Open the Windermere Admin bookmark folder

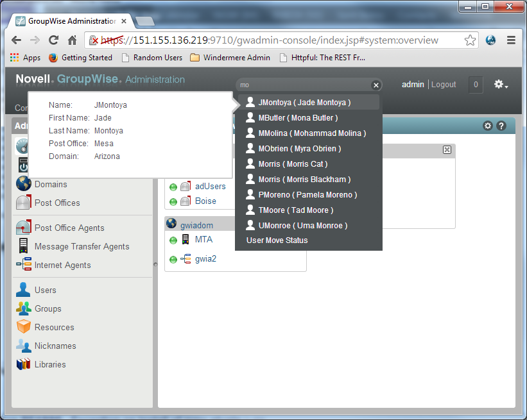[x=230, y=58]
